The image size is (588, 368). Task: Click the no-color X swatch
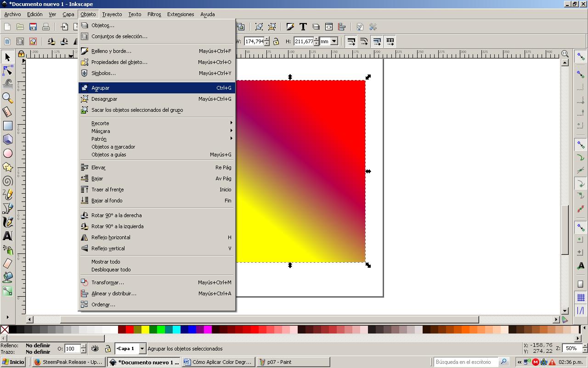point(5,329)
